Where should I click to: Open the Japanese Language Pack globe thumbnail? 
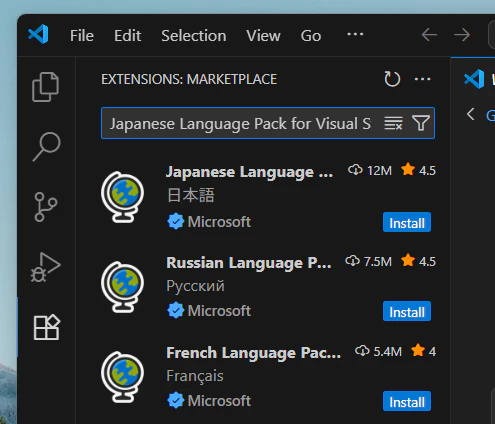point(123,197)
